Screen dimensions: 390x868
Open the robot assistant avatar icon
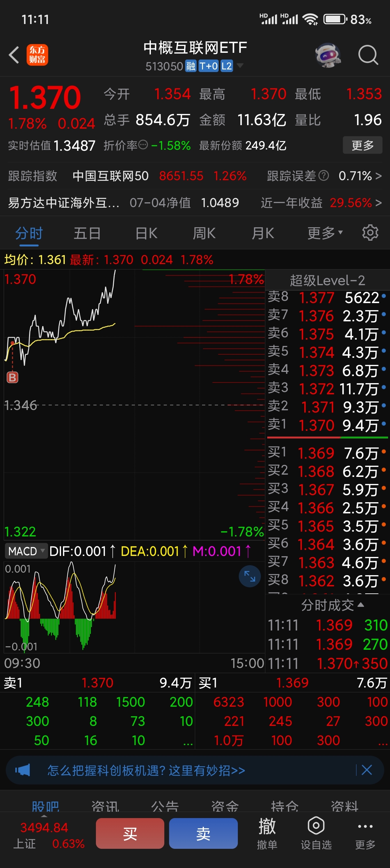pyautogui.click(x=328, y=55)
